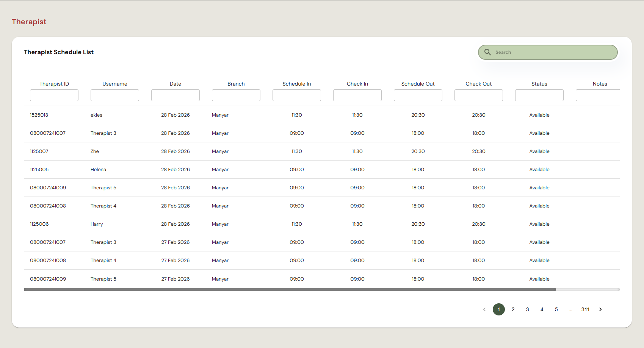Screen dimensions: 644x348
Task: Click Therapist 5 on 27 Feb 2026
Action: click(103, 279)
